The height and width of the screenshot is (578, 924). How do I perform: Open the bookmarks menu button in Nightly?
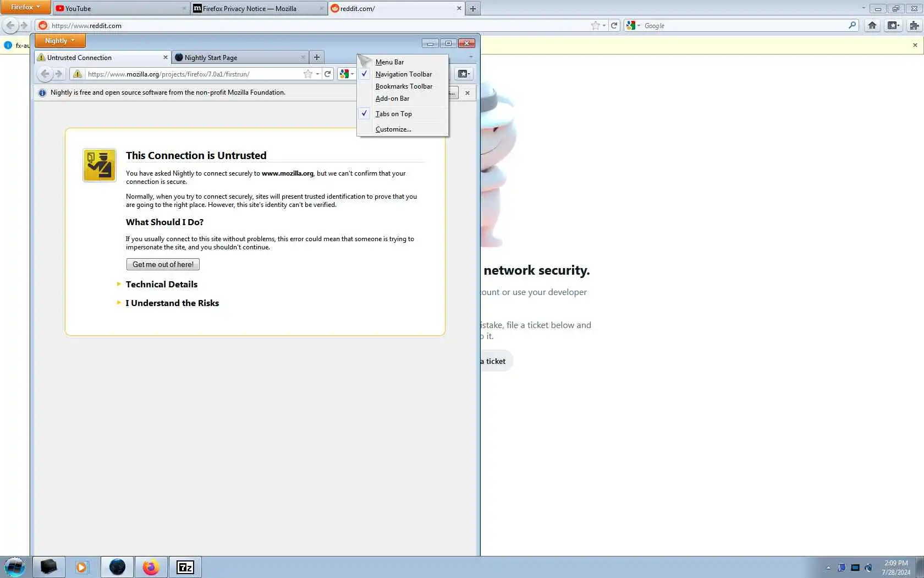[x=464, y=74]
